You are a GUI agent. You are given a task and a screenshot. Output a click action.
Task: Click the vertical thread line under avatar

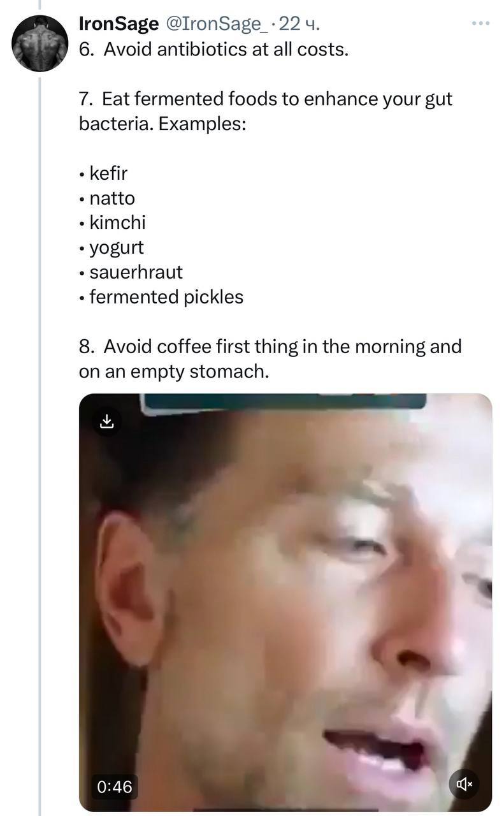(x=40, y=382)
